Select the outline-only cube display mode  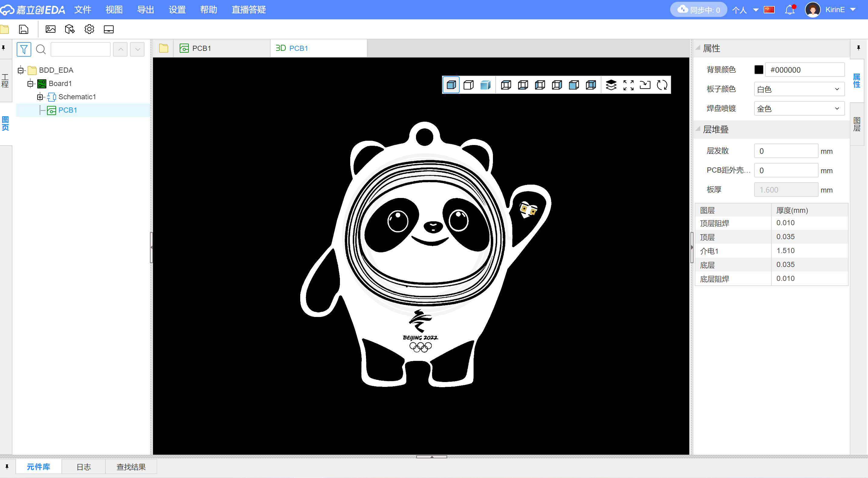coord(468,85)
